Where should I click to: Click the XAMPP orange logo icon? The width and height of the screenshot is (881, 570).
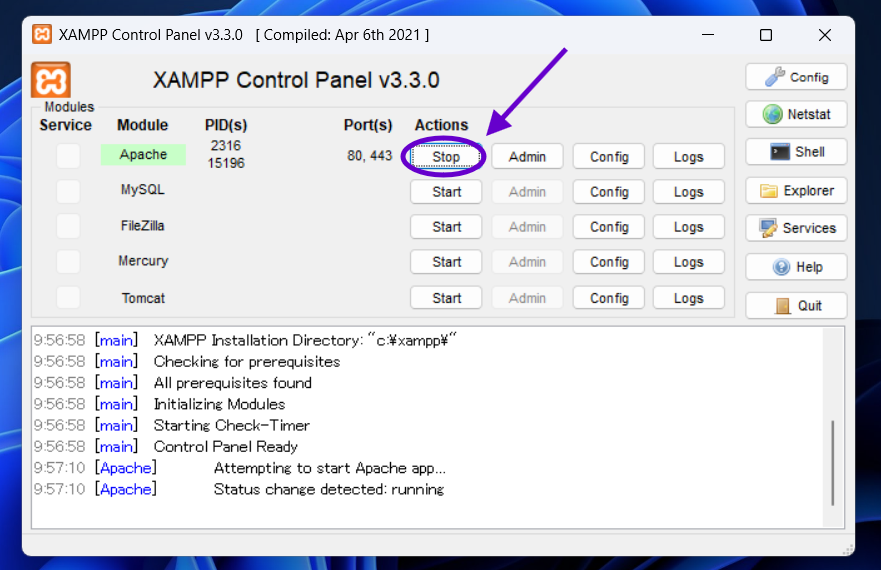[51, 81]
